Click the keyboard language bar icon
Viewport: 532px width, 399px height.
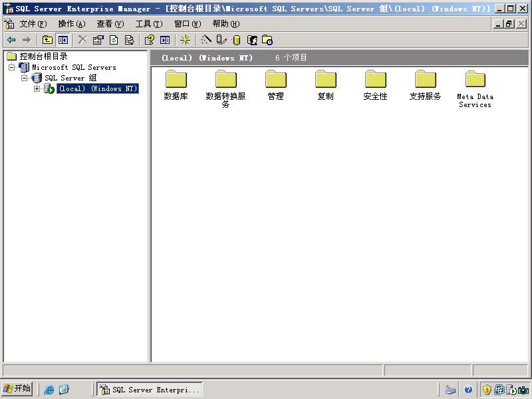450,390
